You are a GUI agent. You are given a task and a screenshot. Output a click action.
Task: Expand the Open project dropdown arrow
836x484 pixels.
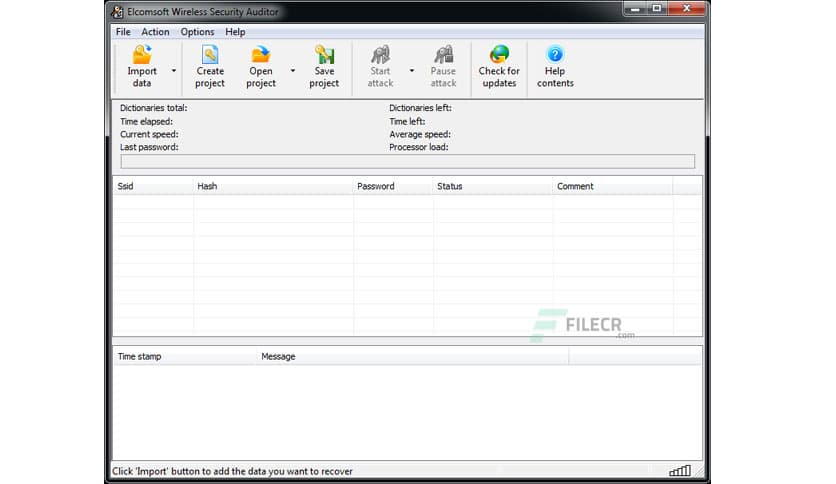click(x=293, y=70)
